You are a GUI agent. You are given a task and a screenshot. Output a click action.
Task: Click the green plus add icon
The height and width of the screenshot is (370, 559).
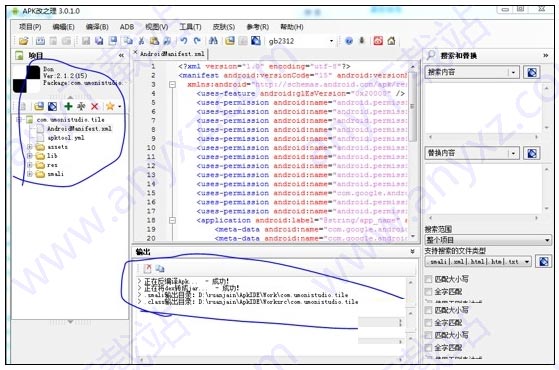[x=68, y=106]
